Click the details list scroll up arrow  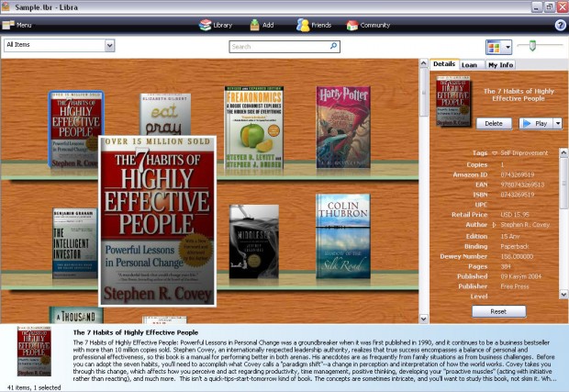(x=563, y=152)
